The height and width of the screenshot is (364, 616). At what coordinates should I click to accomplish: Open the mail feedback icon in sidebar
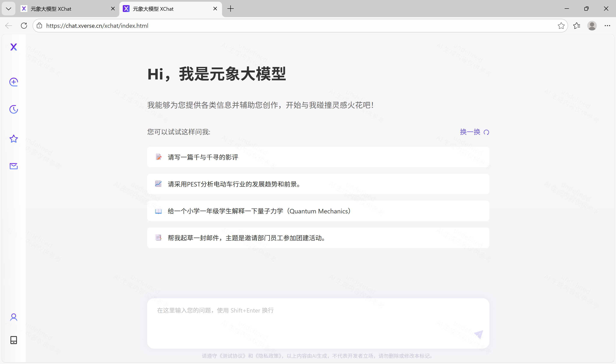14,166
